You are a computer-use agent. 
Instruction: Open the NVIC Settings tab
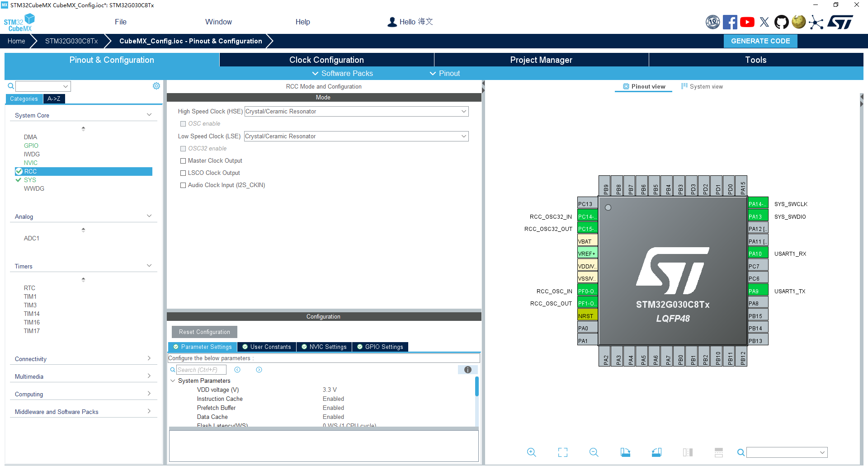tap(324, 347)
